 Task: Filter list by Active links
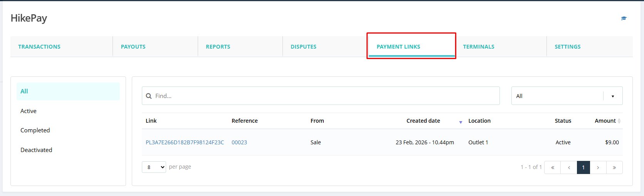click(29, 111)
